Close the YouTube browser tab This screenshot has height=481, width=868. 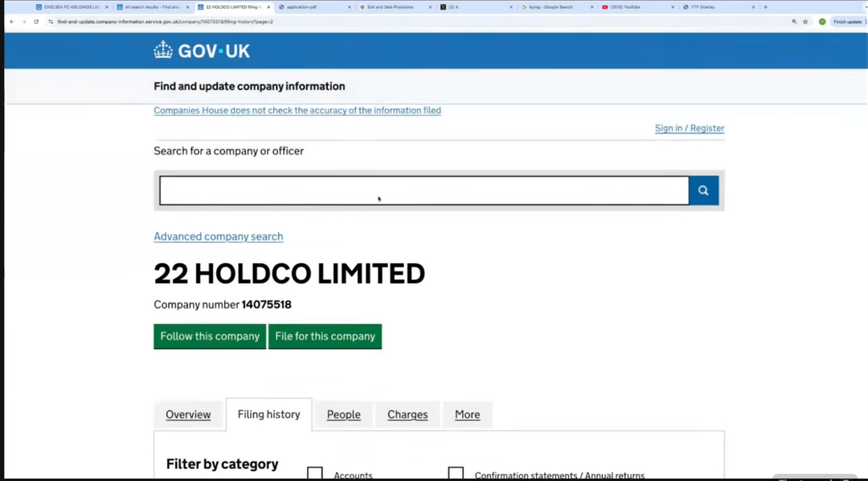click(673, 7)
